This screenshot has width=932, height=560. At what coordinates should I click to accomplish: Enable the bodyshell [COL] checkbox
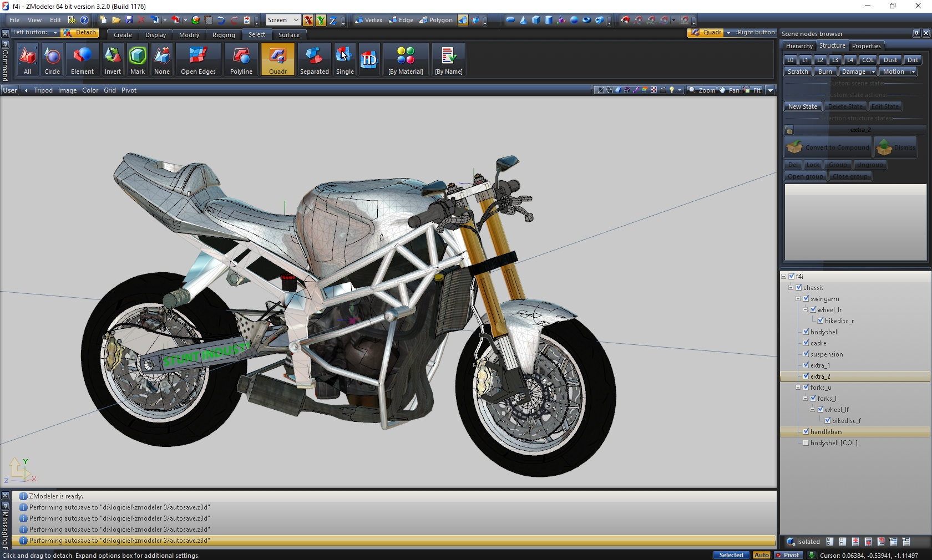click(x=806, y=442)
